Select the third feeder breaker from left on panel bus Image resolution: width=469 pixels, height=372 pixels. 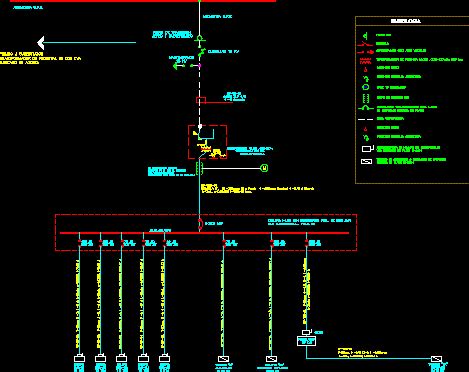click(122, 243)
